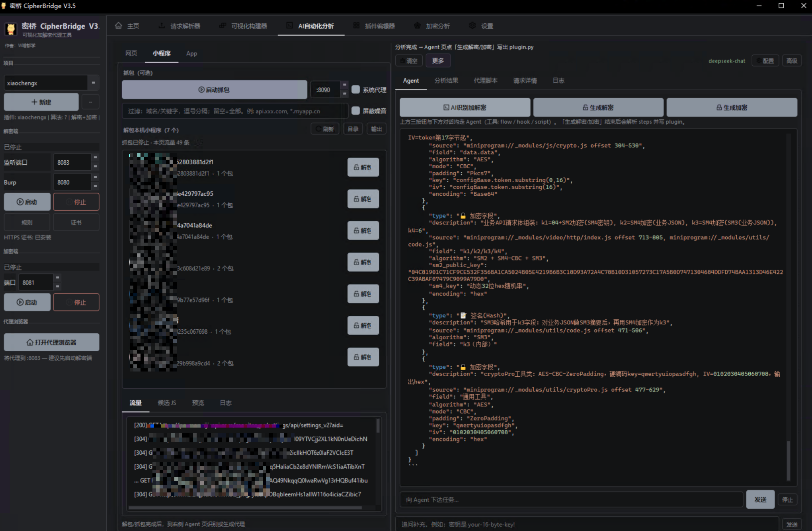Click AI识别加解密 button
Viewport: 812px width, 531px height.
(465, 107)
